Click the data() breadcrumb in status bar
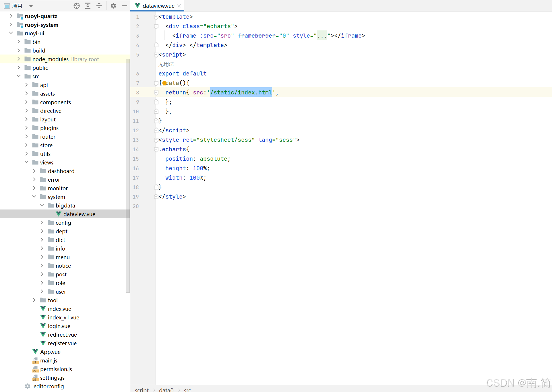This screenshot has width=552, height=392. pyautogui.click(x=166, y=390)
